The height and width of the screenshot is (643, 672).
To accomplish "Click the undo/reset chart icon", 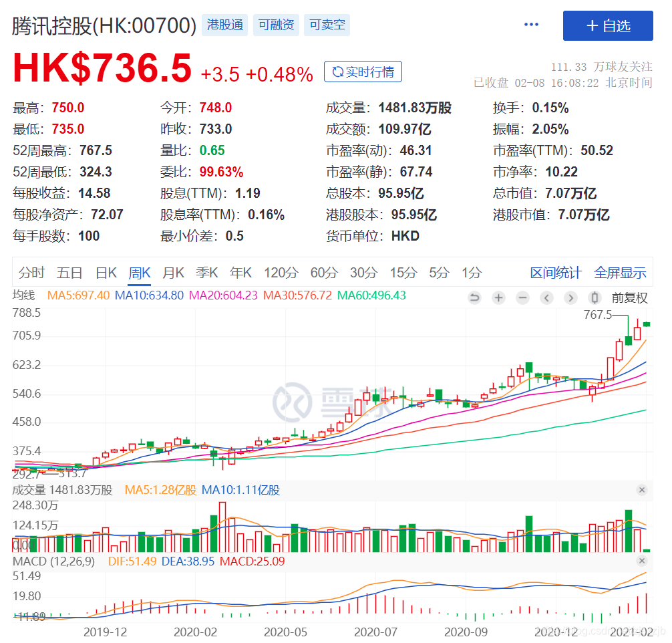I will [474, 297].
